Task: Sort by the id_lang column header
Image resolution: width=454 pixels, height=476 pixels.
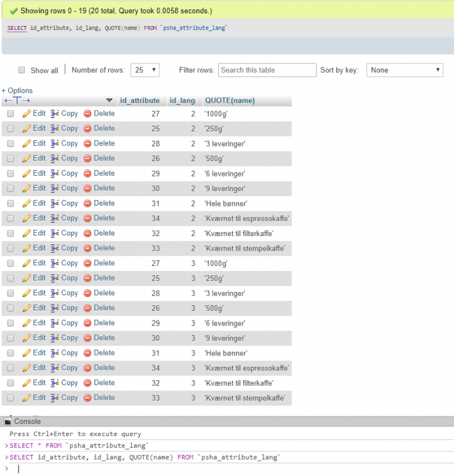Action: 182,100
